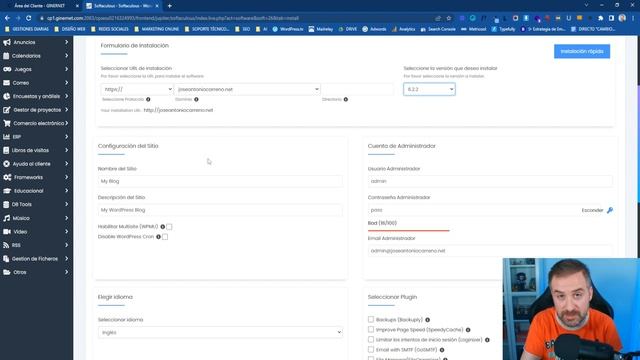Click info icon next to Dominio
The width and height of the screenshot is (640, 360).
pos(196,99)
